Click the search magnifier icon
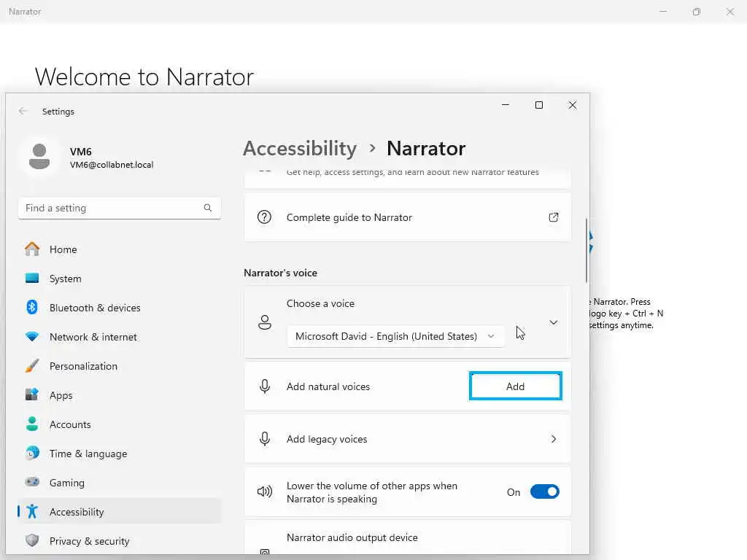The height and width of the screenshot is (560, 747). click(208, 208)
